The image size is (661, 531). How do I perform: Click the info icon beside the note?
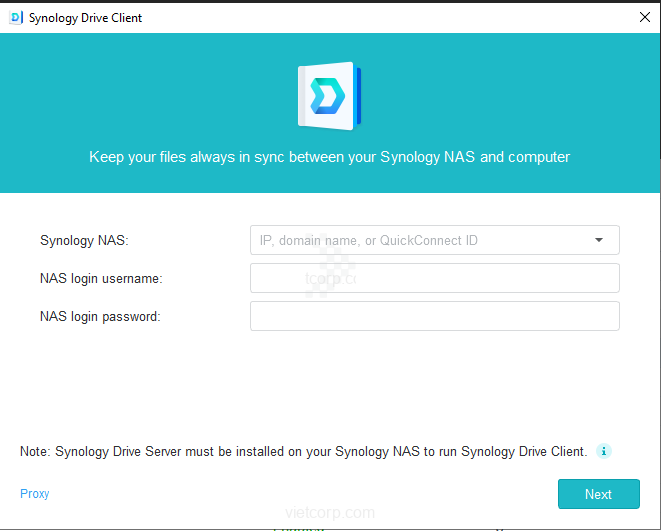click(603, 451)
